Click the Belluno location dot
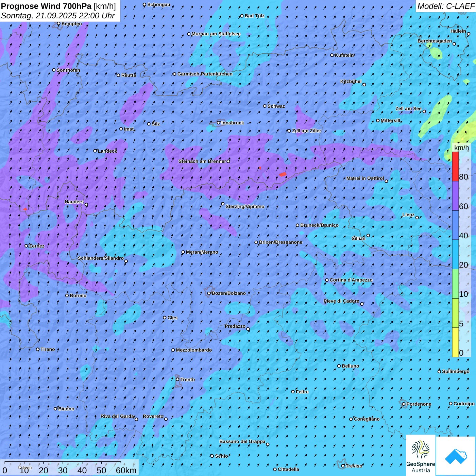 tap(339, 366)
